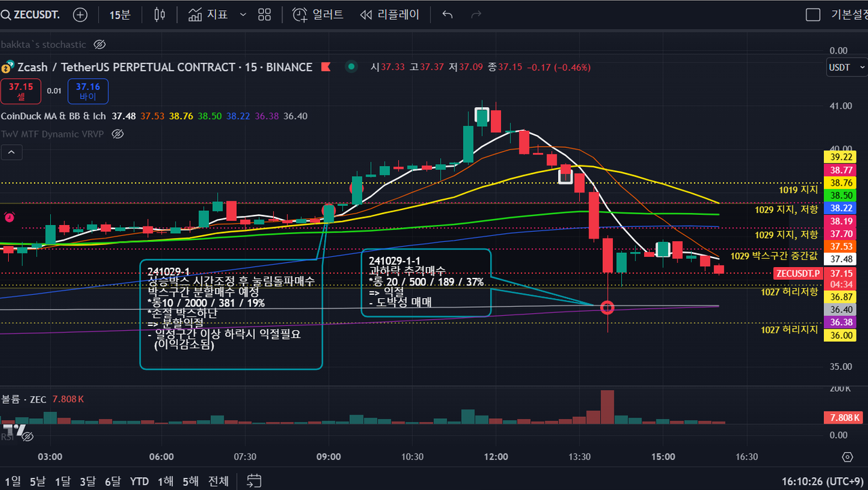Screen dimensions: 868x490
Task: Click the 볼륨 · ZEC volume legend
Action: [24, 399]
